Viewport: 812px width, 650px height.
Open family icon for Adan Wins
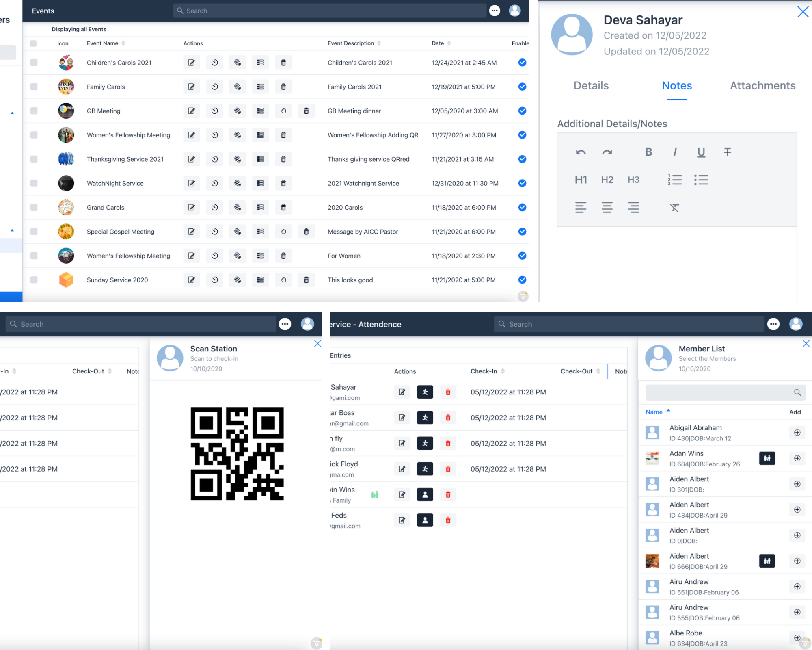coord(767,459)
